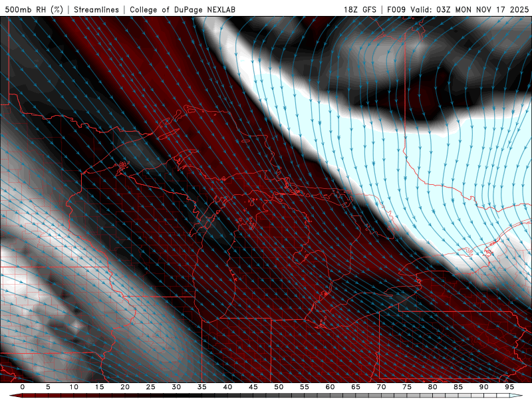Screen dimensions: 532x399
Task: Select the "Streamlines" label in the header
Action: point(96,9)
